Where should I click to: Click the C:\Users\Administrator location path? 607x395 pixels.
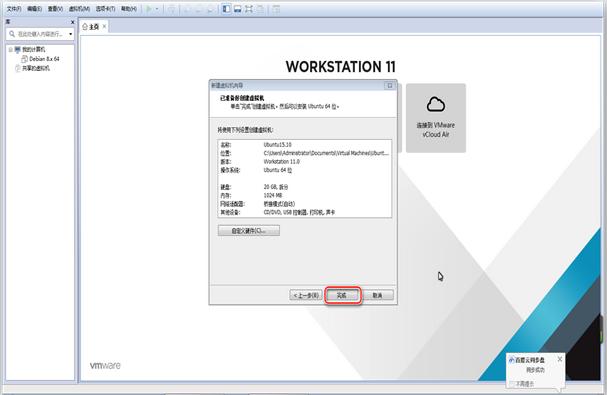point(326,153)
